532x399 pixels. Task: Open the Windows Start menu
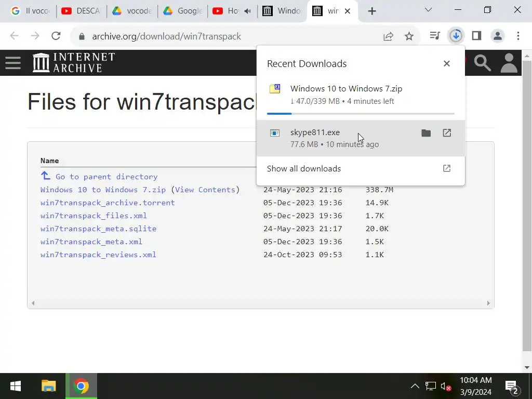point(16,386)
